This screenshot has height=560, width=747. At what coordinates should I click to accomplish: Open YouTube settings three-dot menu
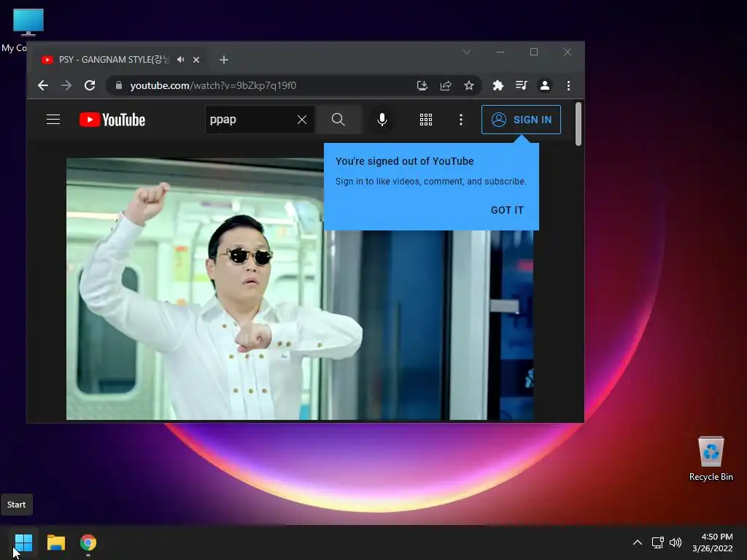click(461, 120)
